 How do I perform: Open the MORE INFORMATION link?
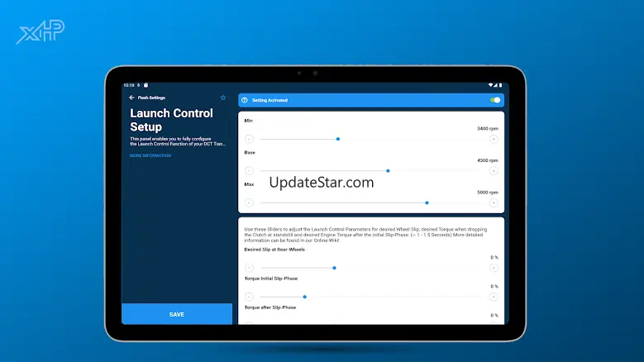[150, 155]
